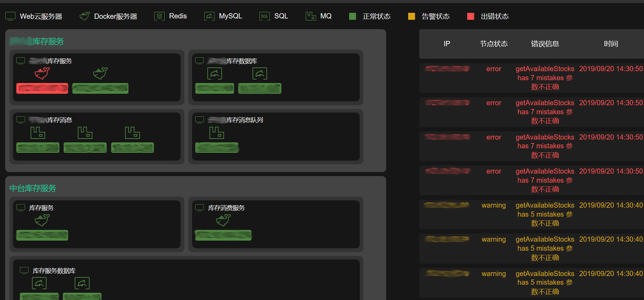Image resolution: width=644 pixels, height=300 pixels.
Task: Click the yellow 告警状态 color swatch
Action: coord(412,16)
